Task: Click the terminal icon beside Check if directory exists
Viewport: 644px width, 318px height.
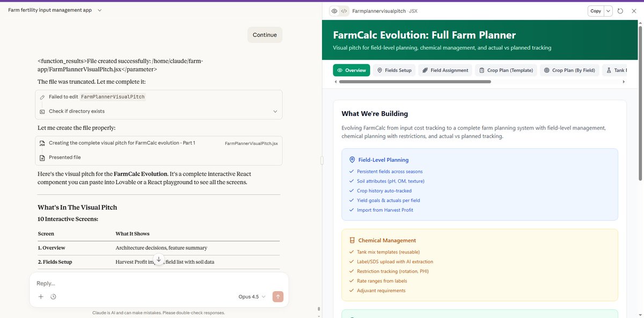Action: coord(42,111)
